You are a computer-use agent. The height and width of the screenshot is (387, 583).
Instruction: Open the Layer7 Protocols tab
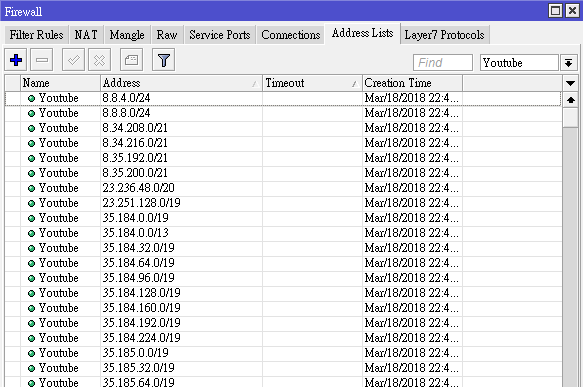coord(444,35)
